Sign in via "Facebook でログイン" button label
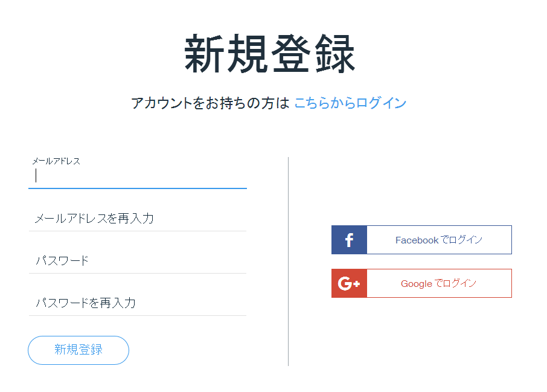 click(x=439, y=240)
